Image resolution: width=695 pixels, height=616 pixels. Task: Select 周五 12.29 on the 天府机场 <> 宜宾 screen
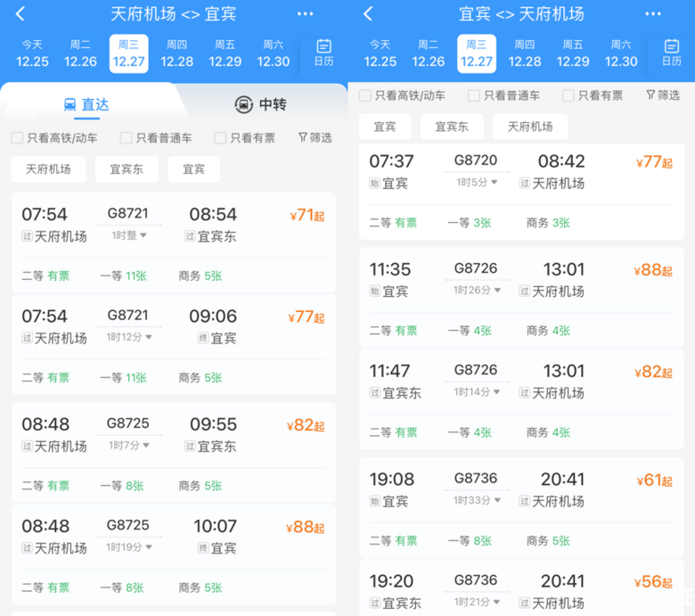225,53
